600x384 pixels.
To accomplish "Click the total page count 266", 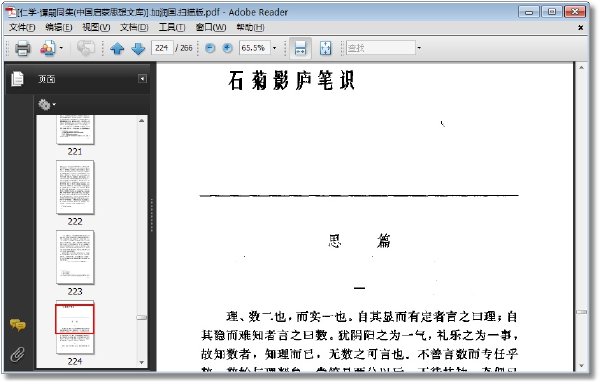I will tap(186, 48).
